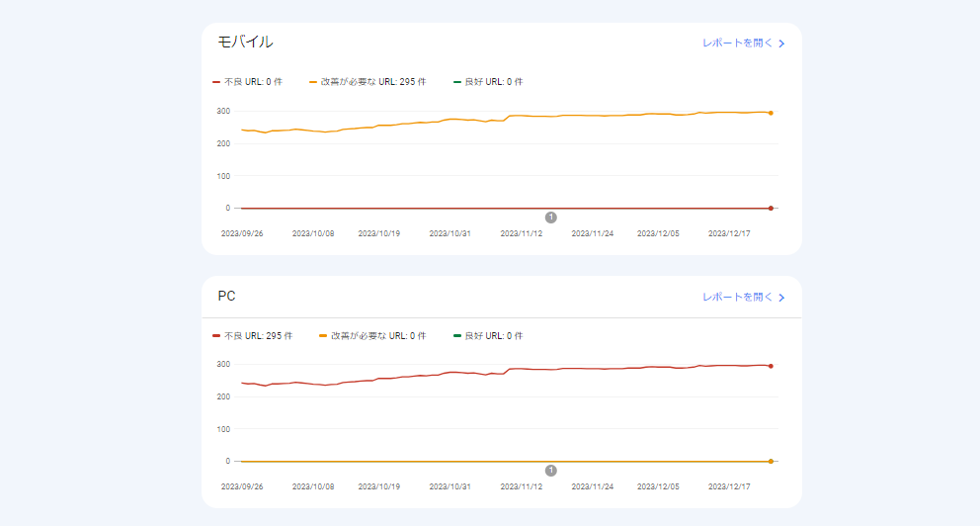Click y-axis value 100 on PC chart
The height and width of the screenshot is (526, 980).
point(223,430)
